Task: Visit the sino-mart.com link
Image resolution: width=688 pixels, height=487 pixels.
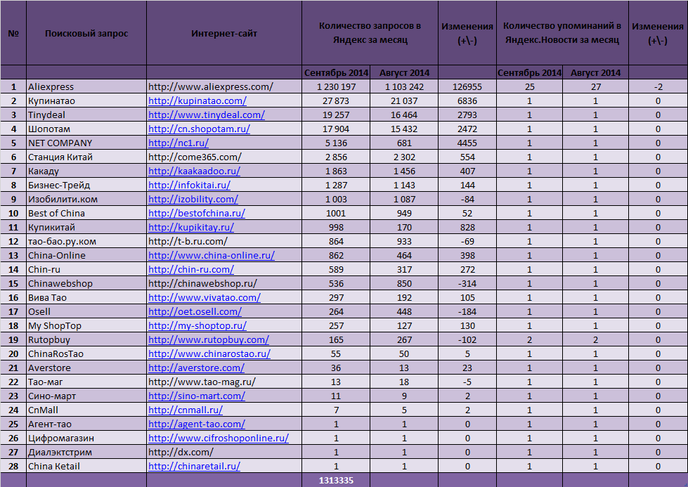Action: (197, 396)
